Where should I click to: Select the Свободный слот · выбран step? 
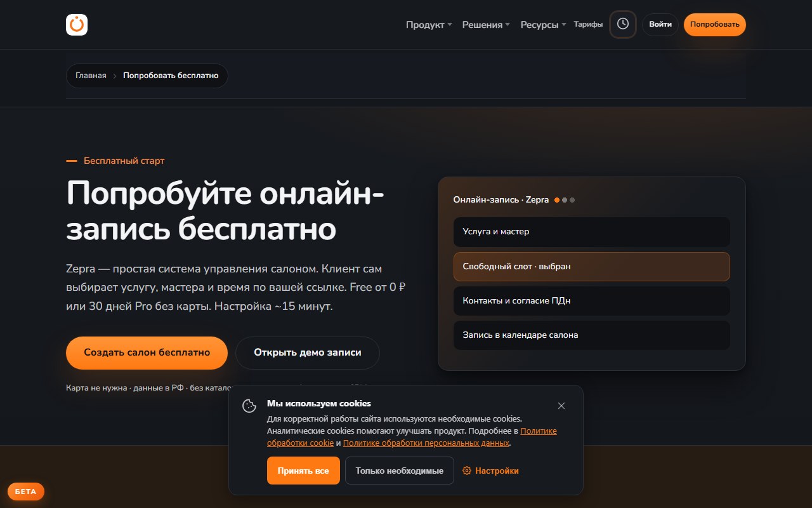click(x=591, y=267)
